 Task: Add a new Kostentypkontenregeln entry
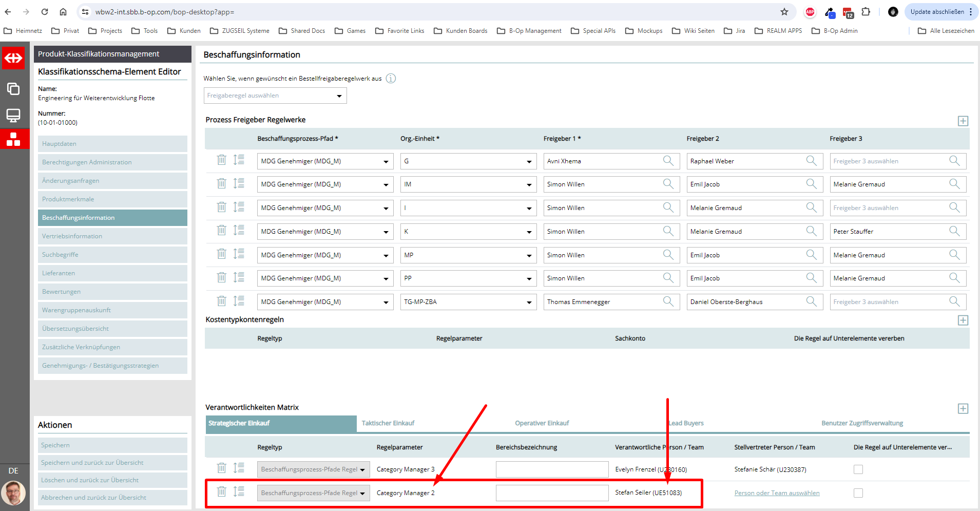[963, 320]
